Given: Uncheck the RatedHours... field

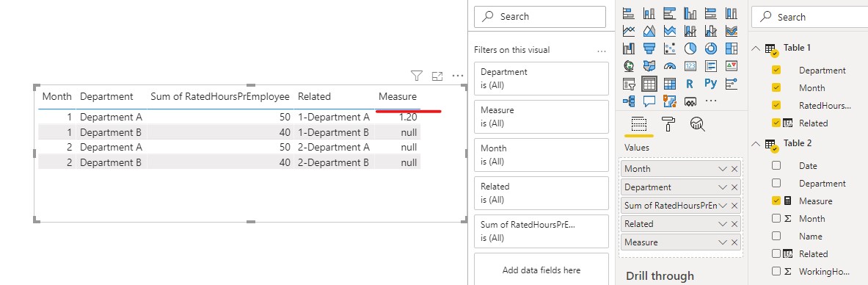Looking at the screenshot, I should (776, 105).
